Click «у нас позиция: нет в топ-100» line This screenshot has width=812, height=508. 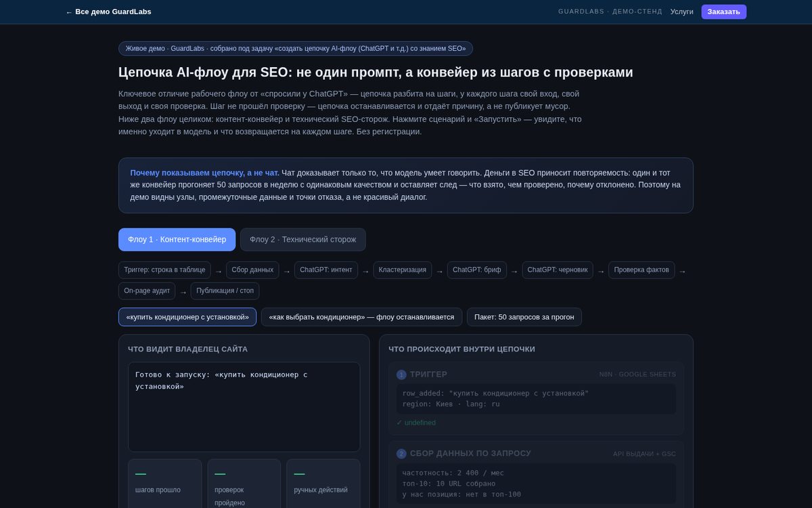pos(461,494)
